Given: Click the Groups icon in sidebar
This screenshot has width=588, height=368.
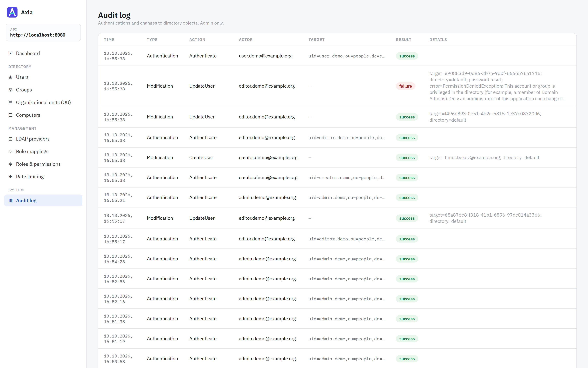Looking at the screenshot, I should point(10,90).
